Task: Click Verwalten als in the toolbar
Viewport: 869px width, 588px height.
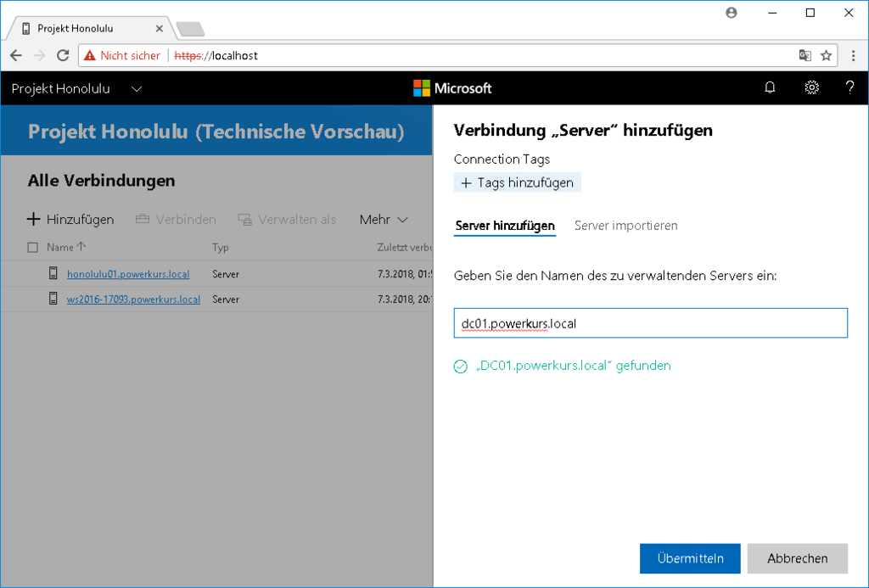Action: click(287, 220)
